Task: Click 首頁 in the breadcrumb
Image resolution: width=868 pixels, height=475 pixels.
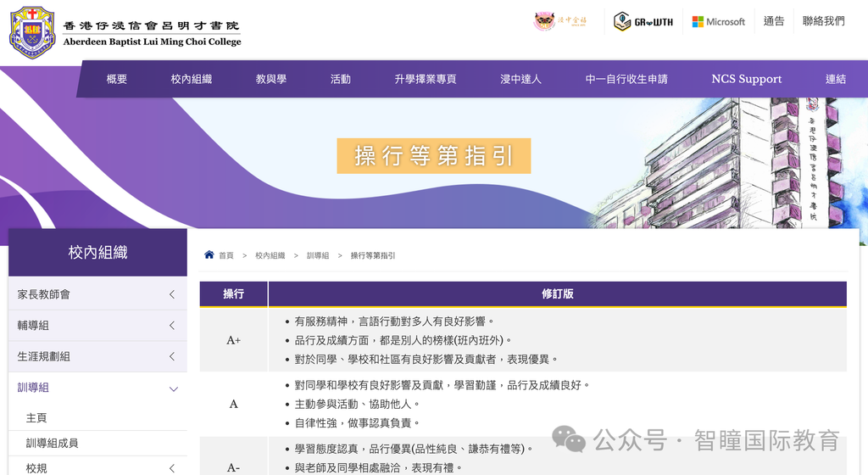Action: (225, 256)
